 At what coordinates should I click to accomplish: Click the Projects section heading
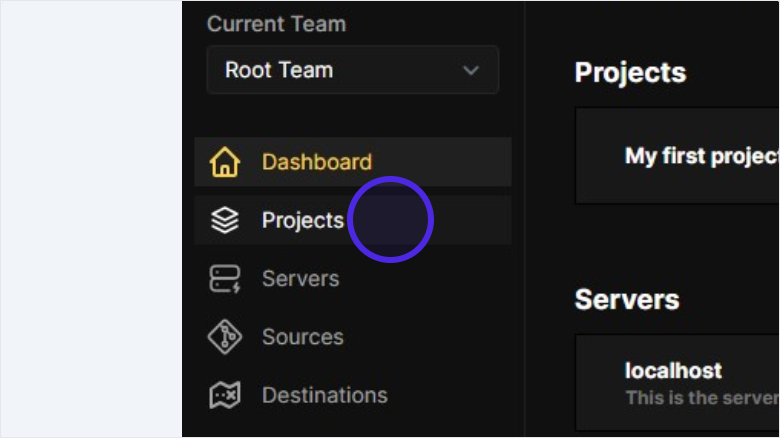(630, 73)
